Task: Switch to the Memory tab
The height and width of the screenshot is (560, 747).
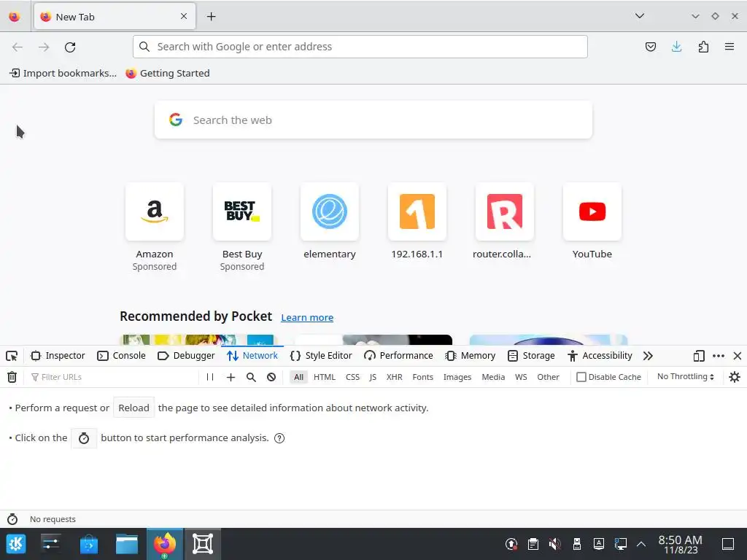Action: (471, 356)
